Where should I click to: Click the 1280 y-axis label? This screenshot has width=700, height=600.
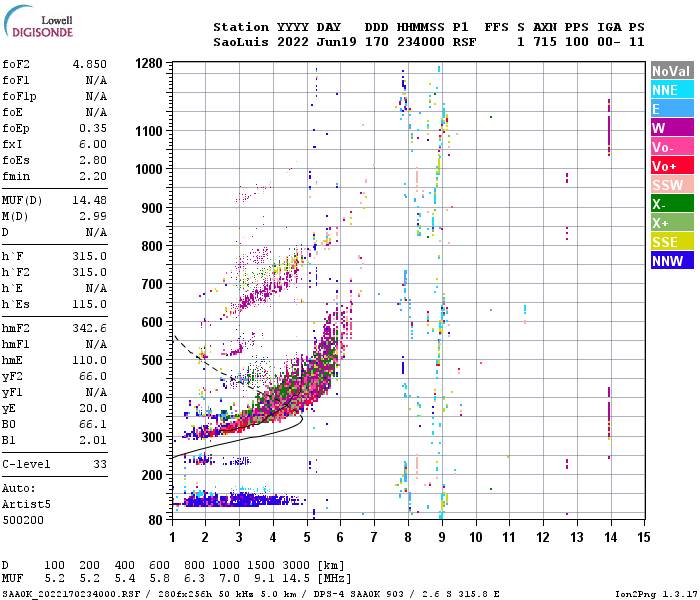point(149,63)
